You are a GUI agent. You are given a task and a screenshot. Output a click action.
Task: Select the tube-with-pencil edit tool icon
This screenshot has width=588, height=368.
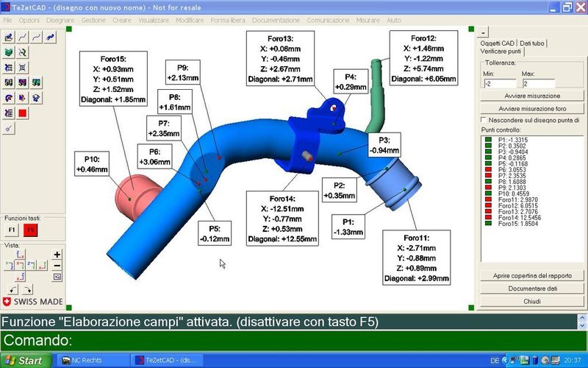point(9,38)
